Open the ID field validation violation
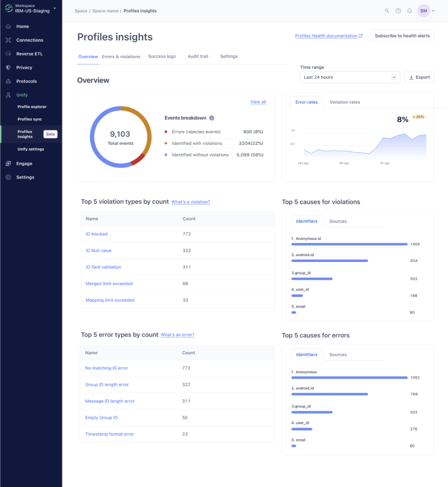 tap(103, 267)
